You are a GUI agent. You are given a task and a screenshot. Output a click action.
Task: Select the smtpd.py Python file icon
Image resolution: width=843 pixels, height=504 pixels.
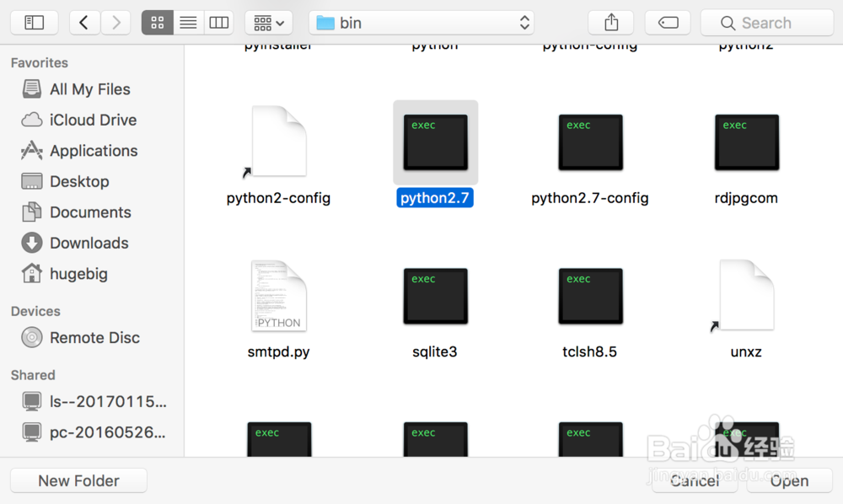pos(278,296)
